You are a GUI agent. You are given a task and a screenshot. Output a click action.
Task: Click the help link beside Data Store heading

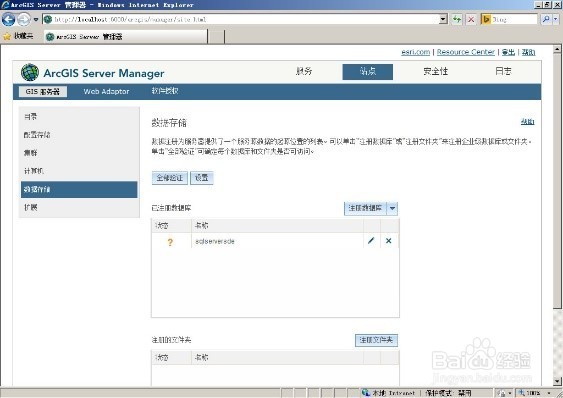coord(527,122)
